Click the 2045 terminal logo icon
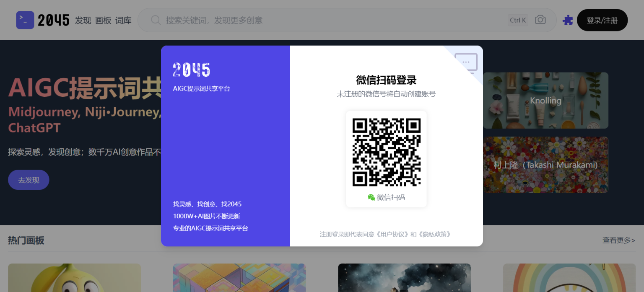Image resolution: width=644 pixels, height=292 pixels. pyautogui.click(x=25, y=20)
